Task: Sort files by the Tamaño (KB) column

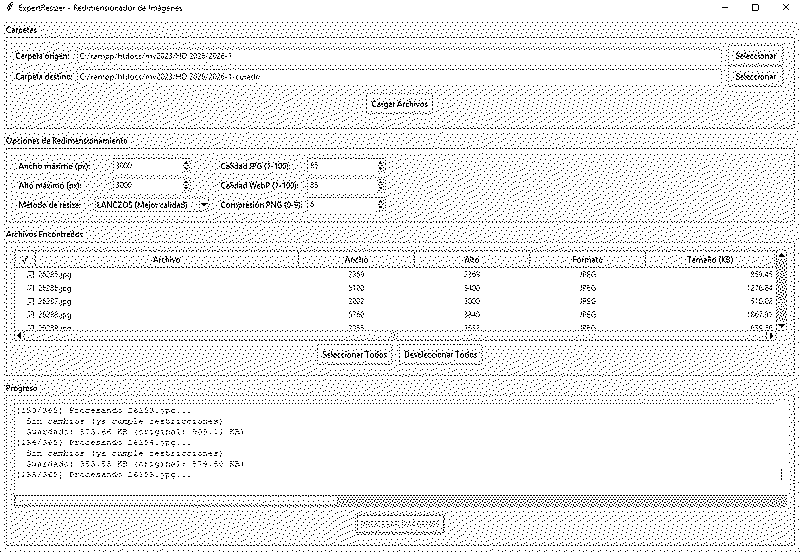Action: coord(708,260)
